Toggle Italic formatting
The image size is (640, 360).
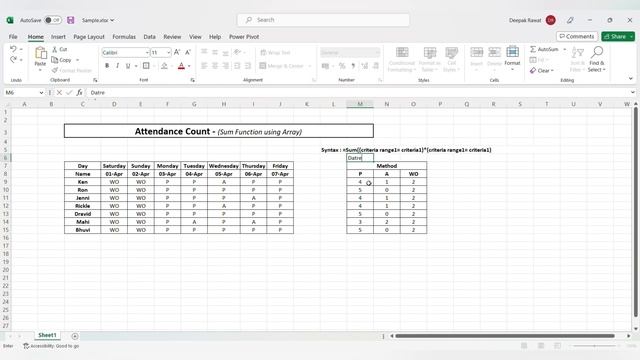pyautogui.click(x=118, y=66)
